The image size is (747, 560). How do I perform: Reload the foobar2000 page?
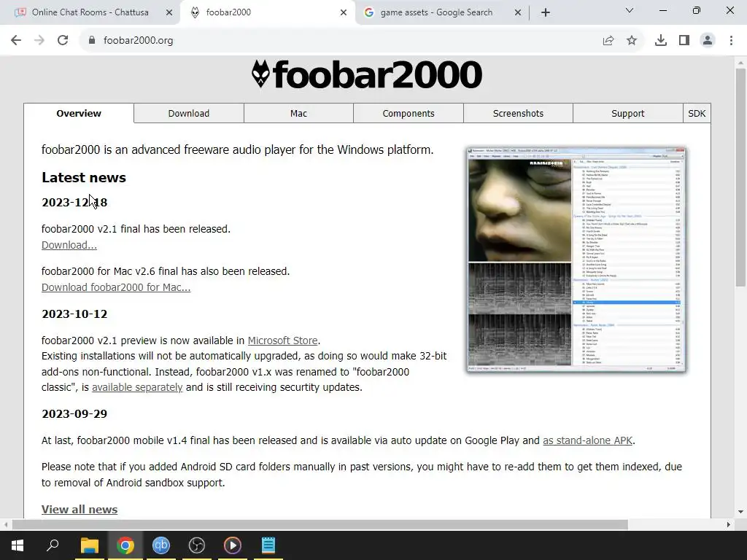point(63,41)
